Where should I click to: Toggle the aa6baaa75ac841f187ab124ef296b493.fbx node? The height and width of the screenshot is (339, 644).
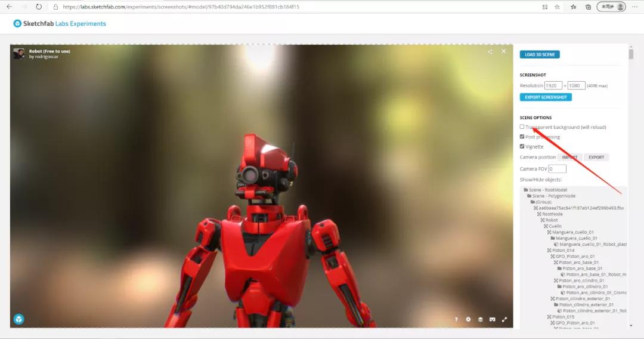pyautogui.click(x=581, y=208)
